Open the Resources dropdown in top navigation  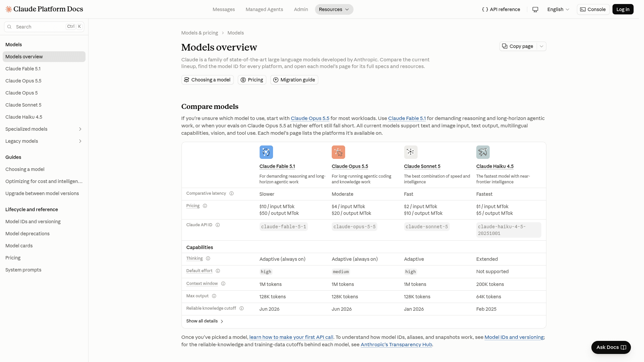334,9
